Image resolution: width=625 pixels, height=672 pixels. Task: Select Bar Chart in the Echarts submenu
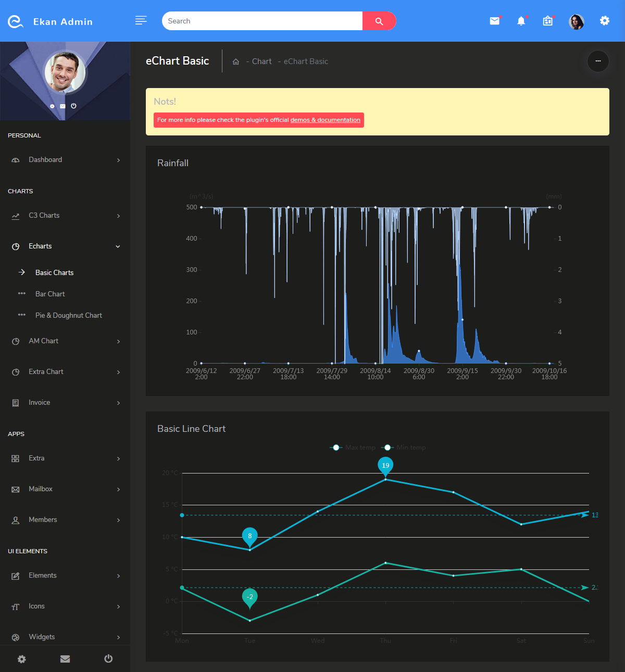click(50, 294)
